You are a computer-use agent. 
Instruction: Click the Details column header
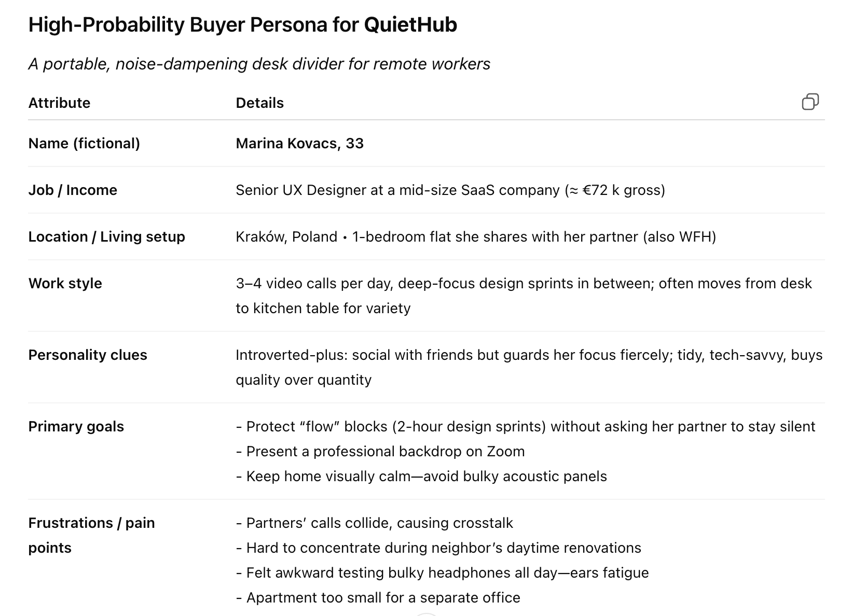[259, 103]
